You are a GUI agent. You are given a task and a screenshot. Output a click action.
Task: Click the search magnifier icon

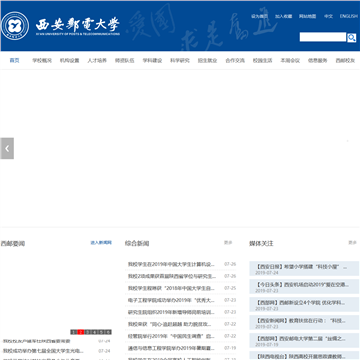351,38
